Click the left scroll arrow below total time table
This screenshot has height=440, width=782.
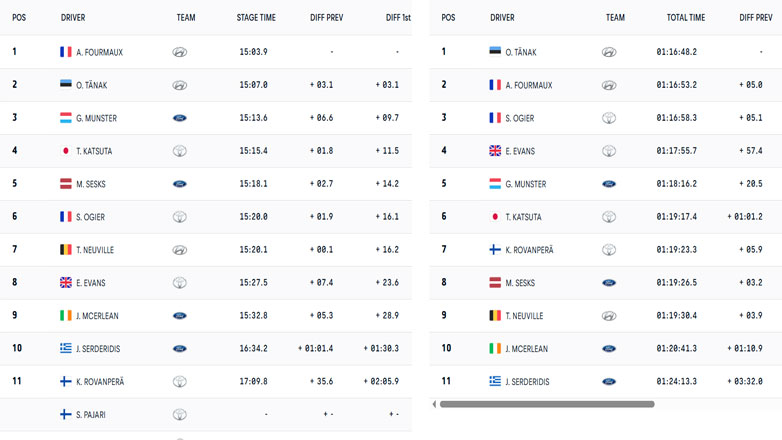tap(434, 404)
